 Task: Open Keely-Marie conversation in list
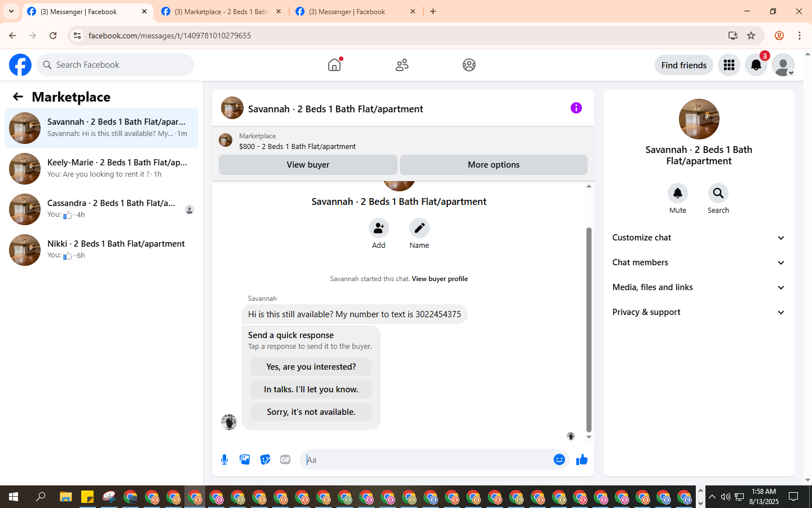[101, 169]
